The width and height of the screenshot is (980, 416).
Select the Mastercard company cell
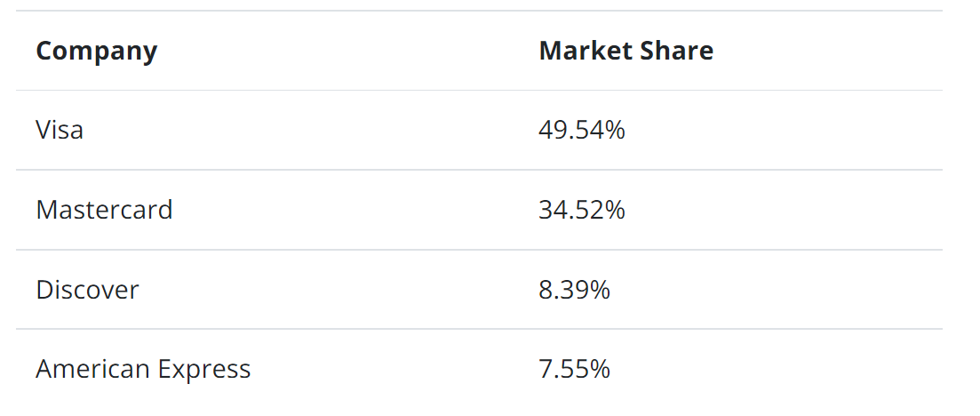(x=104, y=210)
